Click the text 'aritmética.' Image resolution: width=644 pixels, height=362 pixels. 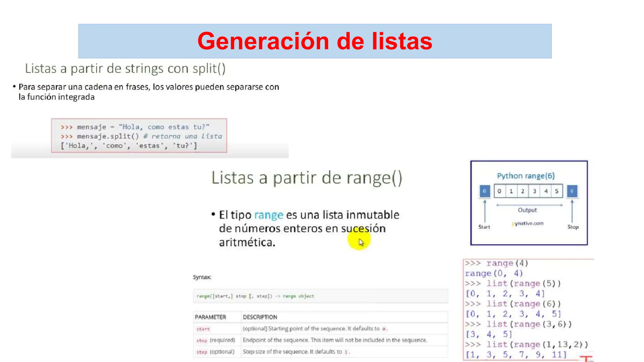tap(247, 242)
